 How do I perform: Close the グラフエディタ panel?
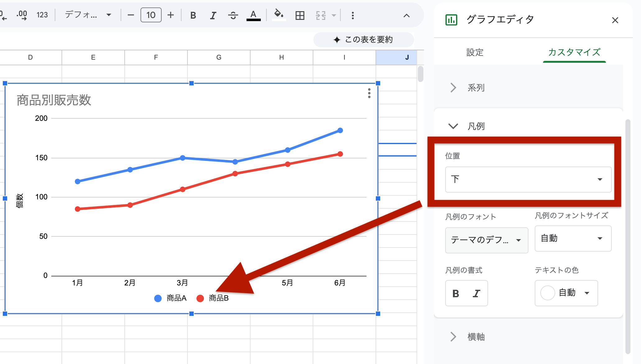(615, 20)
